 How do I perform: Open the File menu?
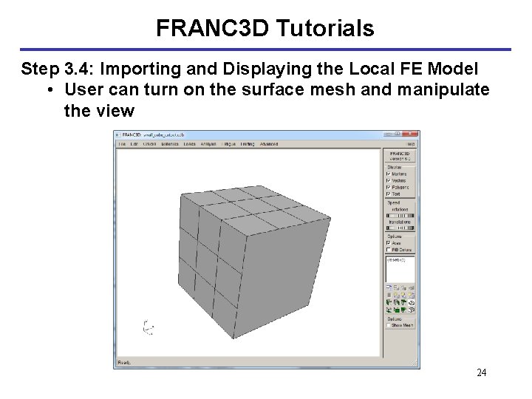point(122,144)
